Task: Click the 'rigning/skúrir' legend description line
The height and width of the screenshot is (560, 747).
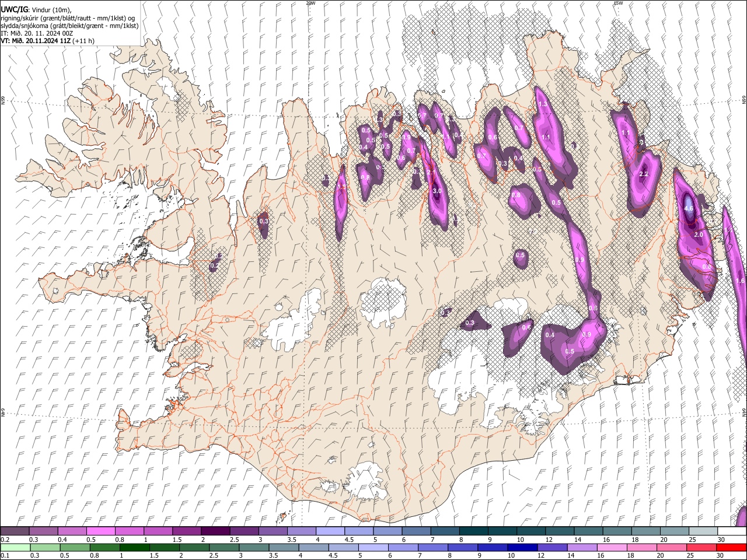Action: pyautogui.click(x=68, y=18)
